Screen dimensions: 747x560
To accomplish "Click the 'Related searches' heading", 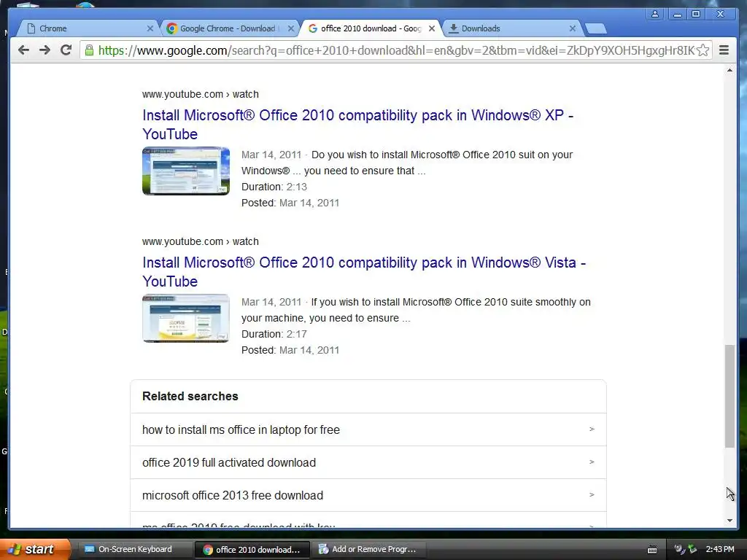I will coord(190,396).
